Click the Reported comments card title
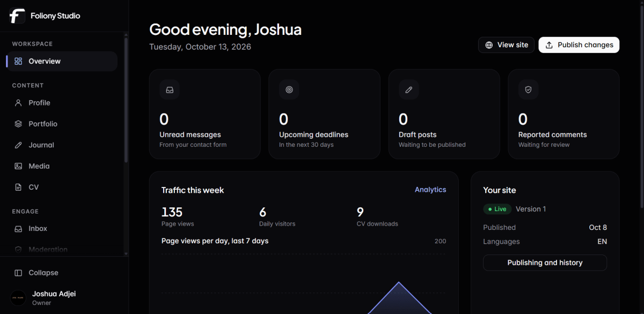Viewport: 644px width, 314px height. 553,134
